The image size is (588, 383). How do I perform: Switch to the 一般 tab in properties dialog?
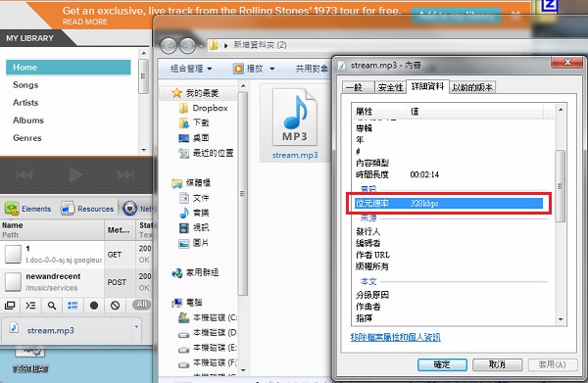pos(358,87)
